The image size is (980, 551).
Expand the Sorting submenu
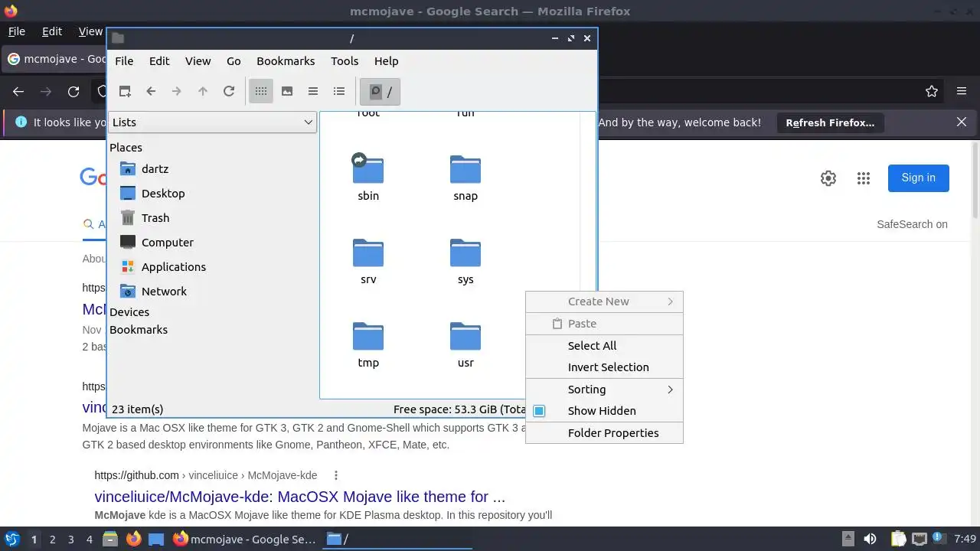(x=604, y=390)
